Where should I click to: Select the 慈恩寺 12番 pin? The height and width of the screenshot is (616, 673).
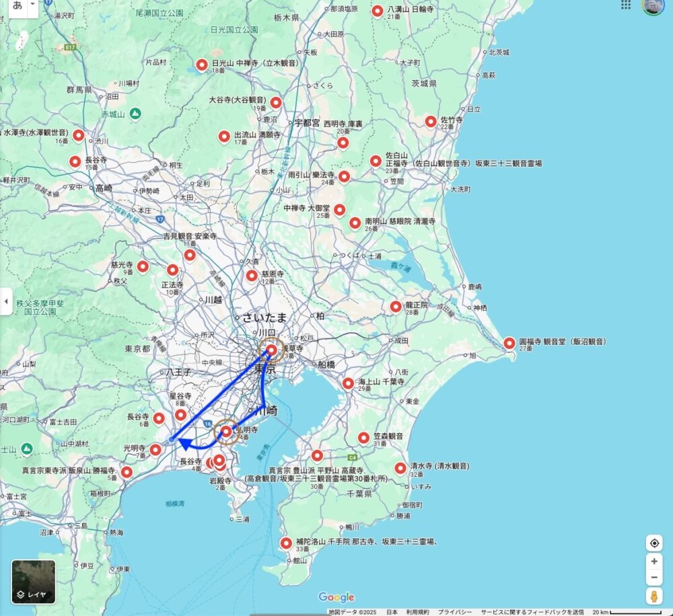tap(252, 276)
